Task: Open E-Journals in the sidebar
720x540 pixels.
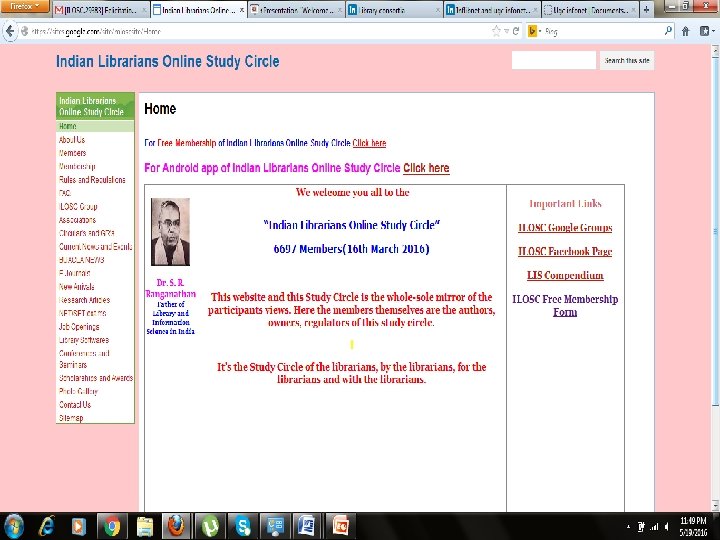Action: point(74,273)
